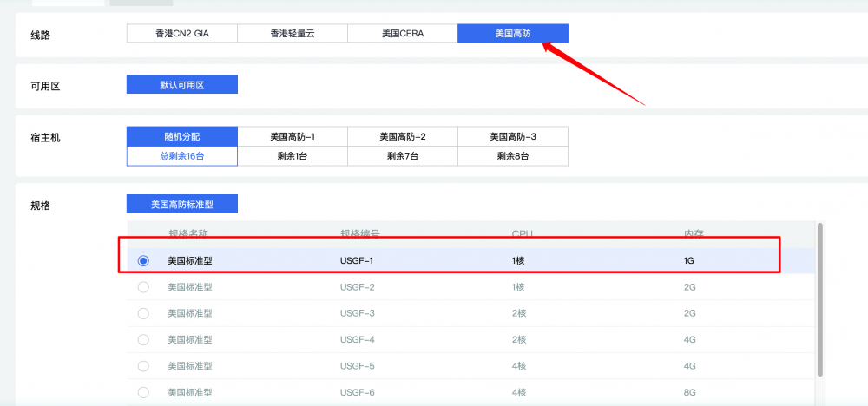Click the 规格编号 column header
Viewport: 868px width, 406px height.
point(360,233)
